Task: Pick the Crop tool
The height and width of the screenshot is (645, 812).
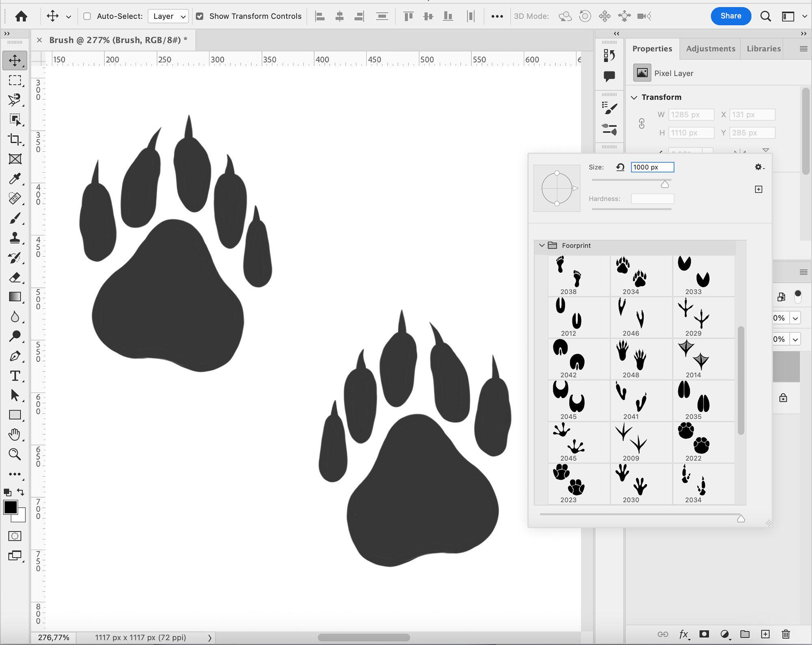Action: pos(15,140)
